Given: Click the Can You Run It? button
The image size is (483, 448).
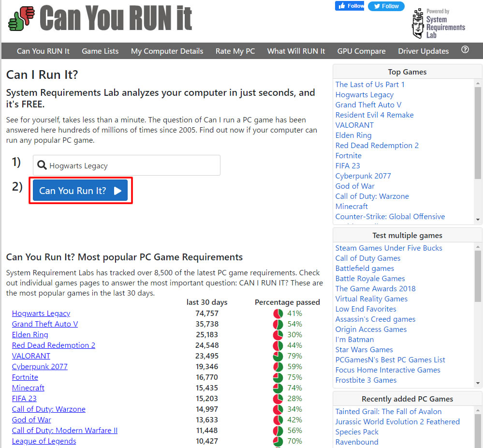Looking at the screenshot, I should tap(80, 191).
